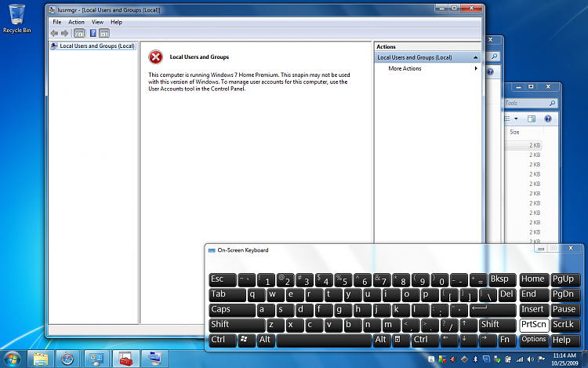Expand More Actions submenu arrow
The image size is (588, 368).
(x=476, y=68)
